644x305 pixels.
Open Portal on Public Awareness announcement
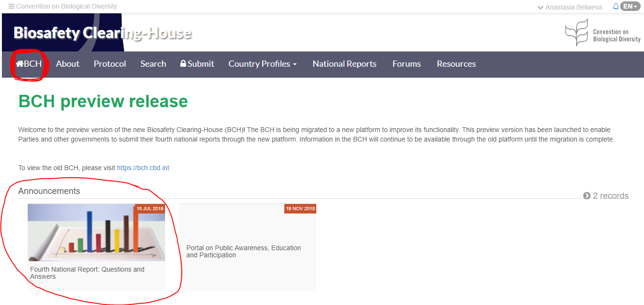[243, 251]
